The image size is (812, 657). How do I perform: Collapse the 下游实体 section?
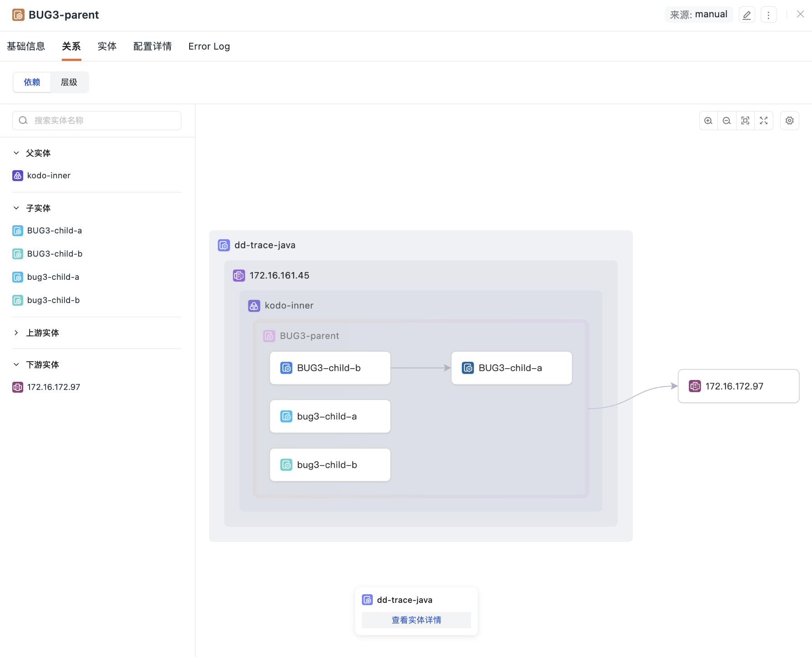click(x=16, y=364)
